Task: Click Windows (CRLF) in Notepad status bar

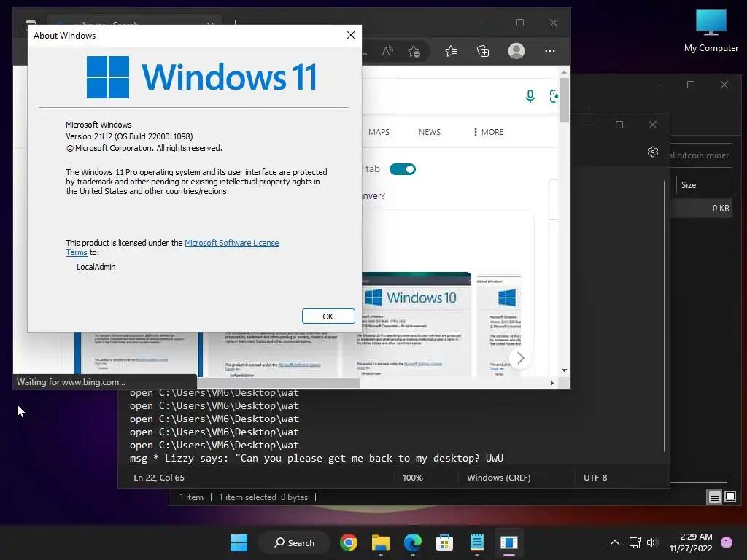Action: point(498,478)
